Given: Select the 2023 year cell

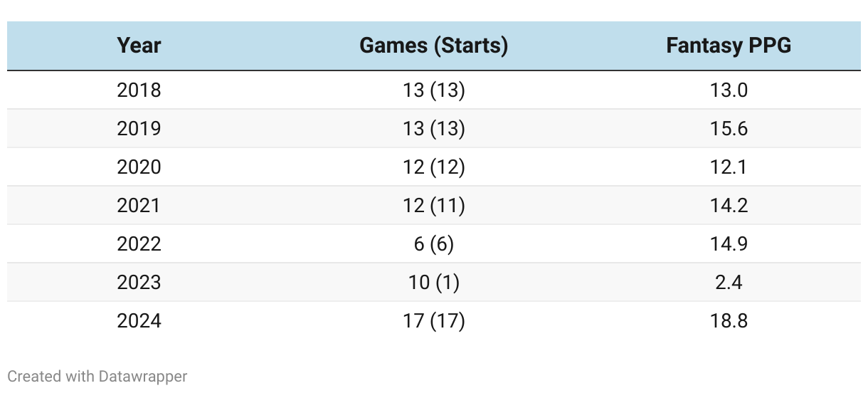Looking at the screenshot, I should pyautogui.click(x=139, y=283).
